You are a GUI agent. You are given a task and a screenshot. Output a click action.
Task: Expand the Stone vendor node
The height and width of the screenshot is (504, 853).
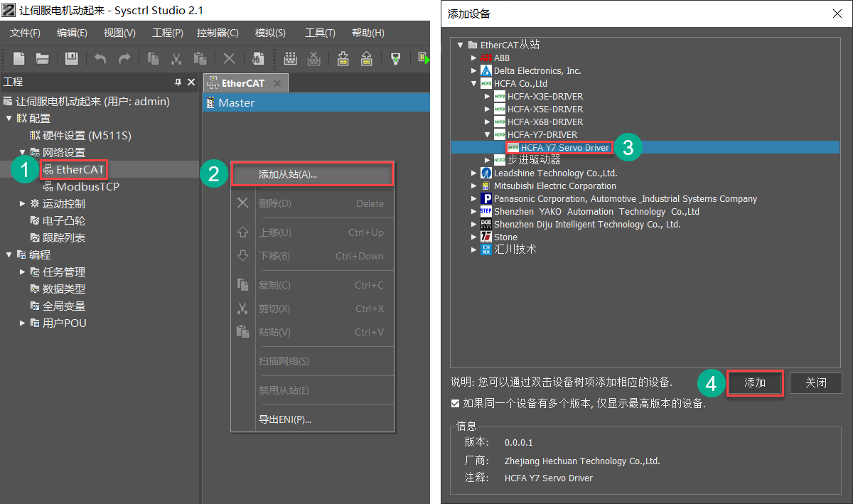pyautogui.click(x=474, y=237)
